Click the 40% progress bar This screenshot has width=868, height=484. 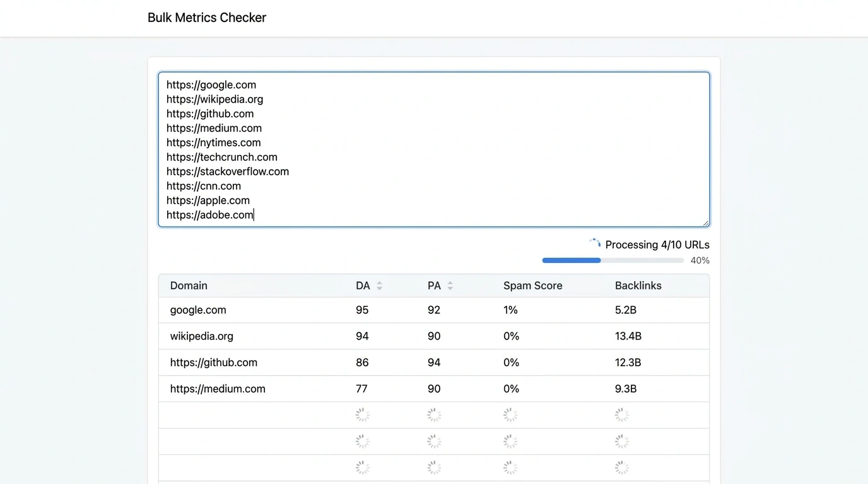tap(613, 260)
